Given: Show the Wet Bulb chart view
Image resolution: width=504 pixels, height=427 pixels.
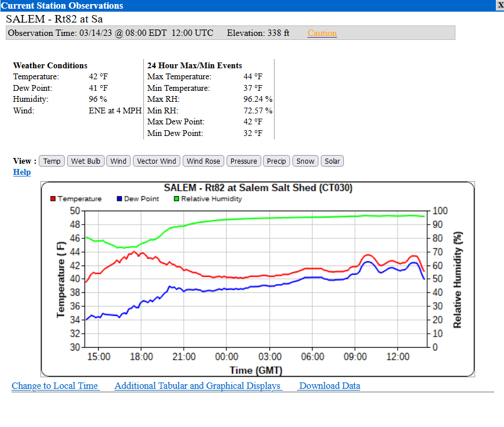Looking at the screenshot, I should [x=86, y=161].
